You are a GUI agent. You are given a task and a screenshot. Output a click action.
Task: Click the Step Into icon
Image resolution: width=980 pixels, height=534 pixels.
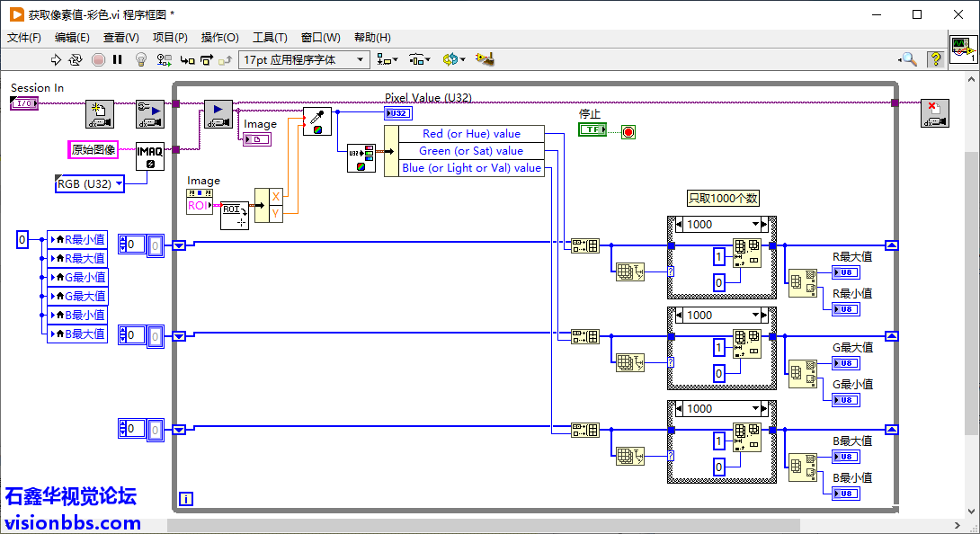[x=188, y=60]
